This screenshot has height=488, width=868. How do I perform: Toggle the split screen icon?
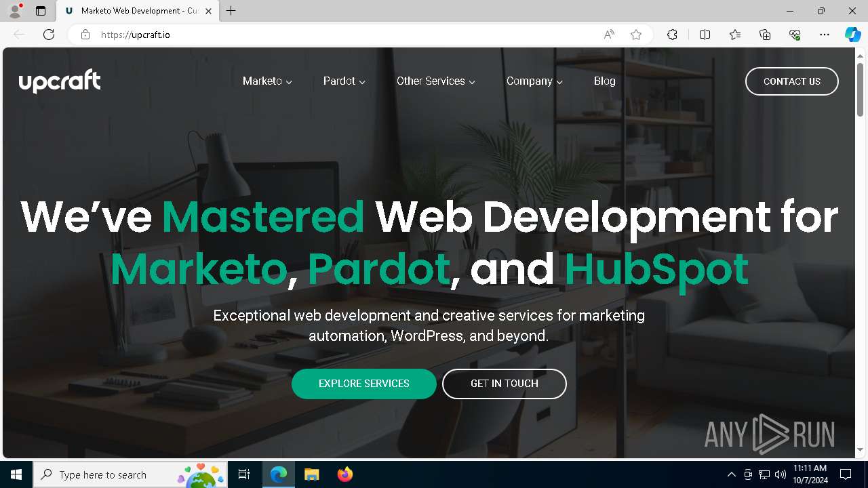tap(705, 35)
